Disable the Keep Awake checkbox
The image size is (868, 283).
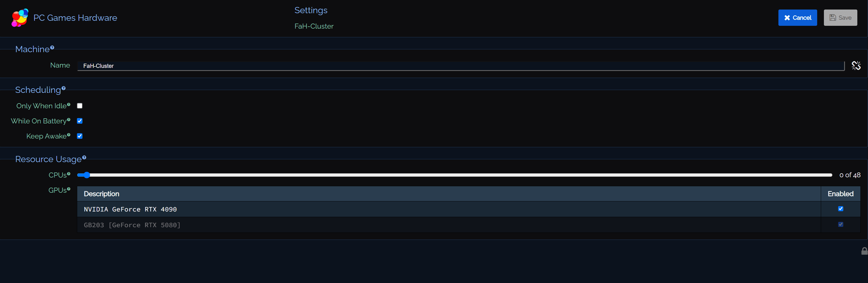[80, 136]
